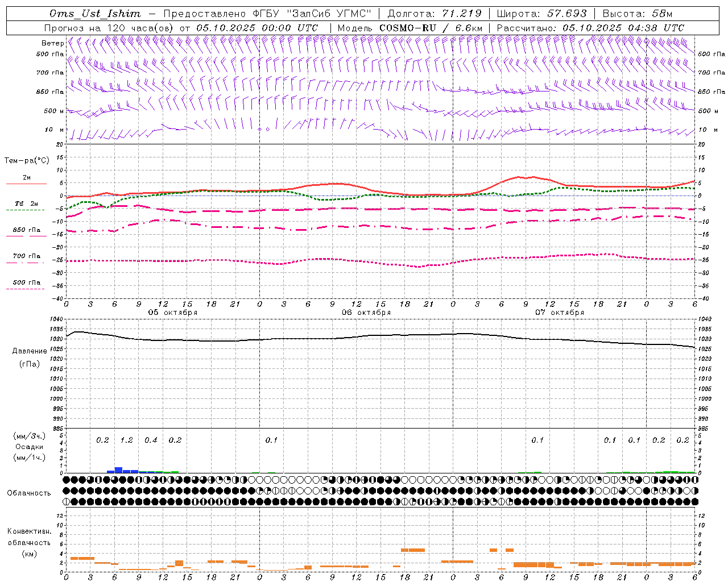The width and height of the screenshot is (728, 582).
Task: Click the "Облачность" cloud cover label
Action: click(29, 493)
